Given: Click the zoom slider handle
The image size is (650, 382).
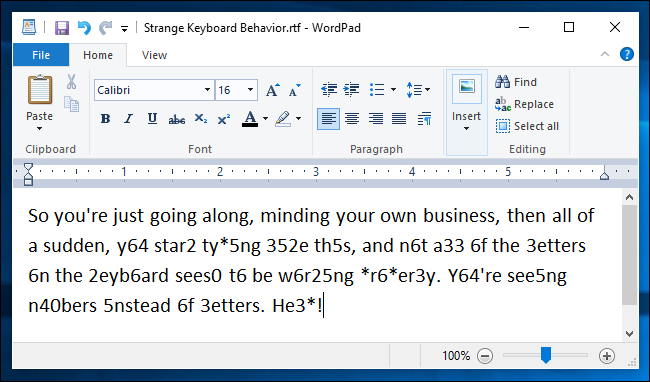Looking at the screenshot, I should tap(546, 355).
